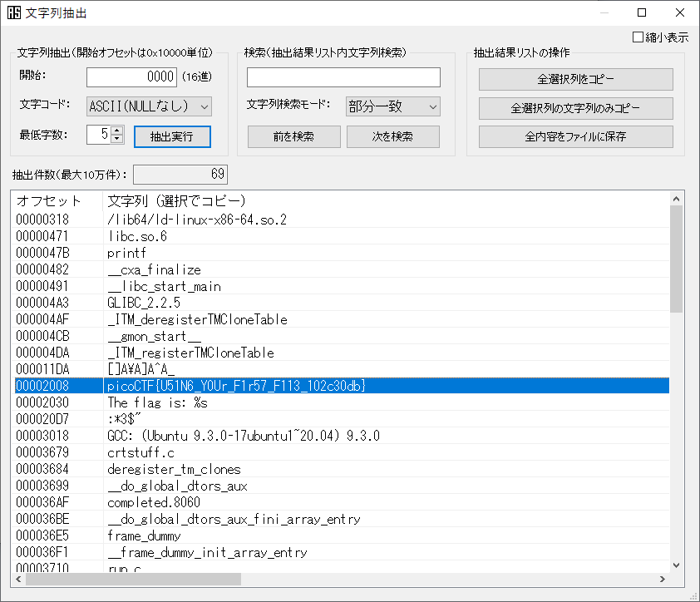700x602 pixels.
Task: Click the down arrow on the vertical scrollbar
Action: 675,563
